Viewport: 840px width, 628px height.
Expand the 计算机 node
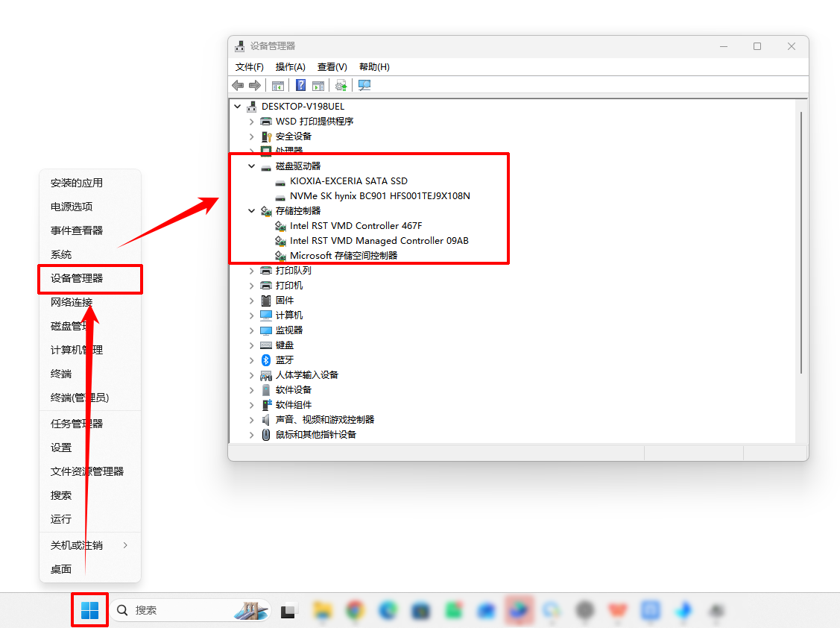point(251,315)
